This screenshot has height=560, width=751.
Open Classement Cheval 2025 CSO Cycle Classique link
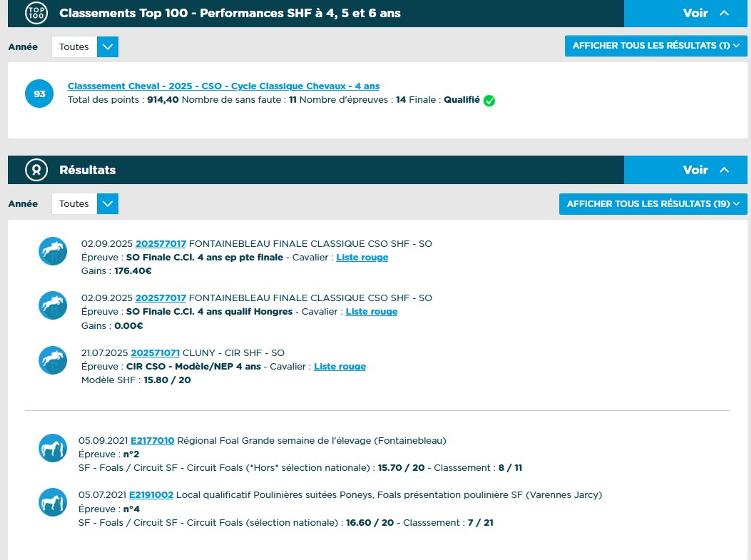[223, 86]
